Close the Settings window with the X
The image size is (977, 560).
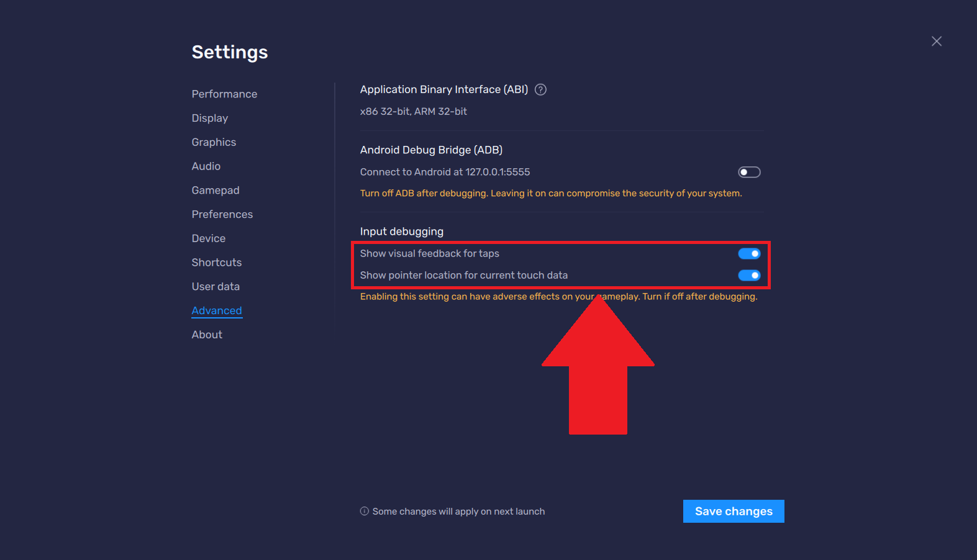(x=937, y=41)
